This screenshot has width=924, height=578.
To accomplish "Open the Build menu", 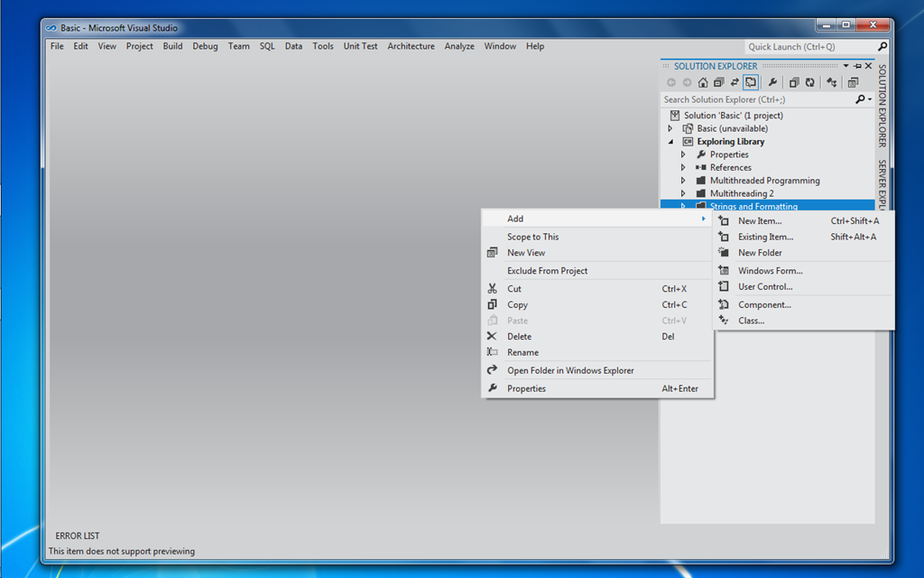I will pyautogui.click(x=172, y=46).
